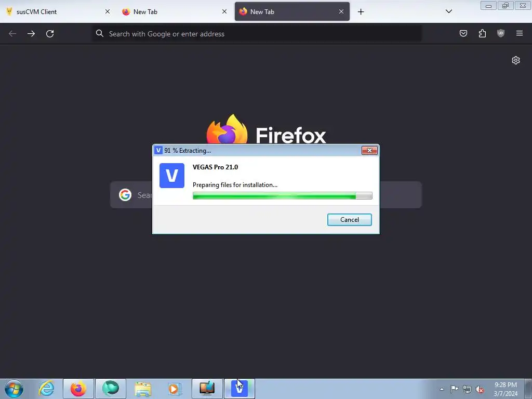Click the Google search box on page
The image size is (532, 399).
tap(265, 195)
